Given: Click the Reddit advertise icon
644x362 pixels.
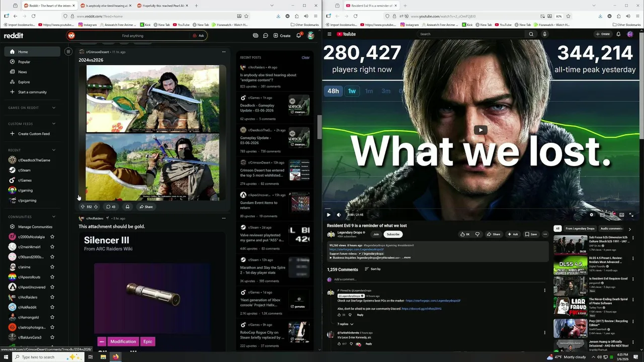Looking at the screenshot, I should pos(256,36).
